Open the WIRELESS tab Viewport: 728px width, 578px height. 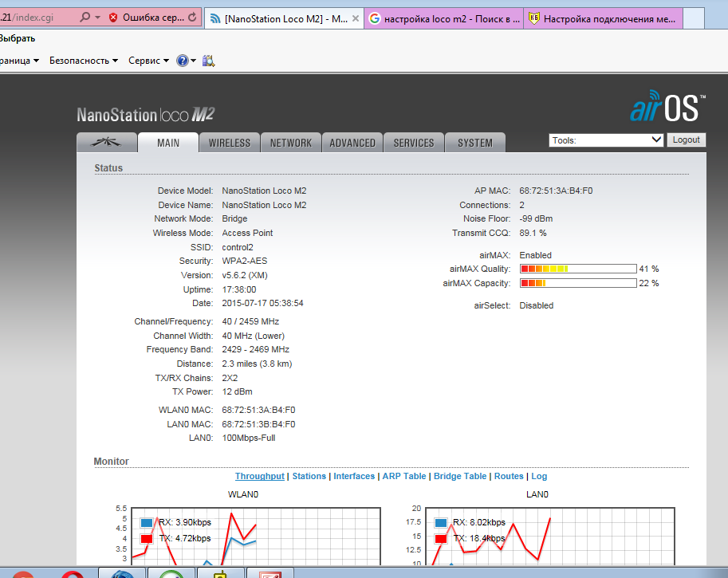coord(230,143)
